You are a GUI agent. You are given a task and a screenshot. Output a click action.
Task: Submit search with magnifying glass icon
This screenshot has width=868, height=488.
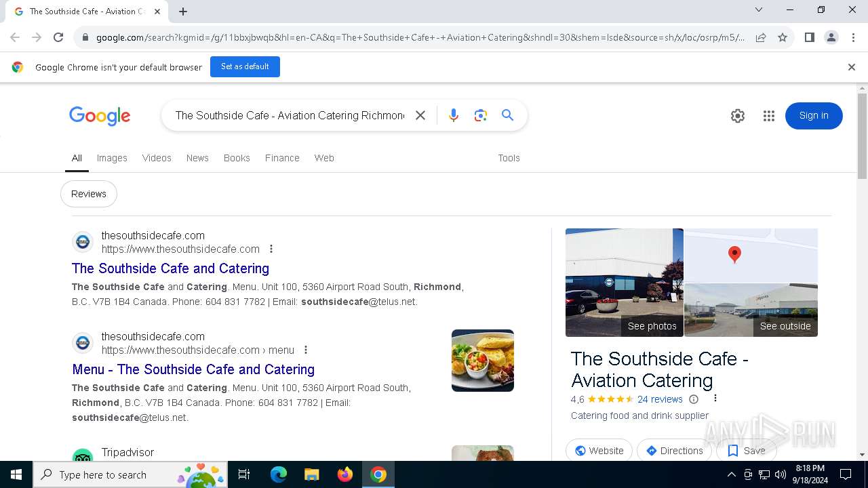[x=507, y=115]
